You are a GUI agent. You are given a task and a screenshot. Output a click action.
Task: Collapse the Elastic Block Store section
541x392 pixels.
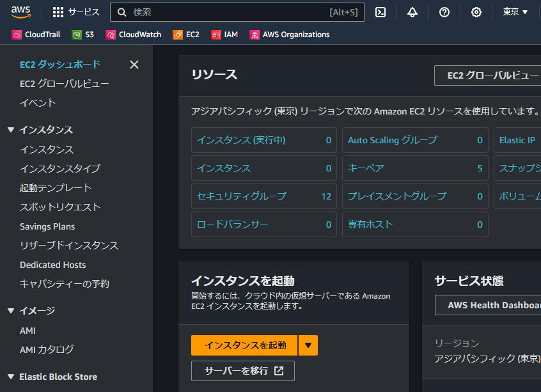point(11,377)
